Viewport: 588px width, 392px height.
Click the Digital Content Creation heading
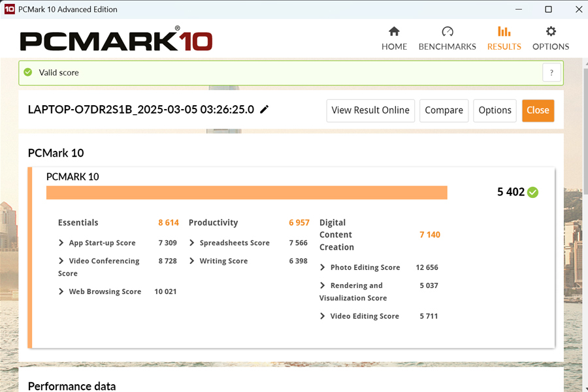click(336, 235)
